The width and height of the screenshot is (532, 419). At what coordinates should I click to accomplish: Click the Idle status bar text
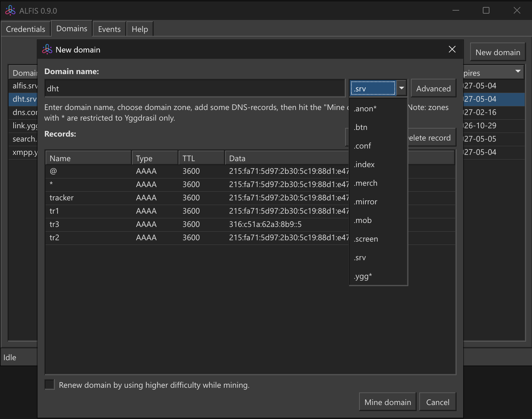[10, 358]
